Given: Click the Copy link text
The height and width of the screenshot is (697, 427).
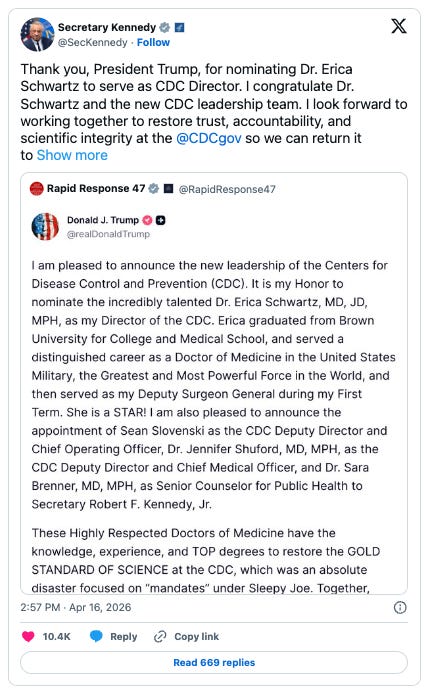Looking at the screenshot, I should 196,637.
